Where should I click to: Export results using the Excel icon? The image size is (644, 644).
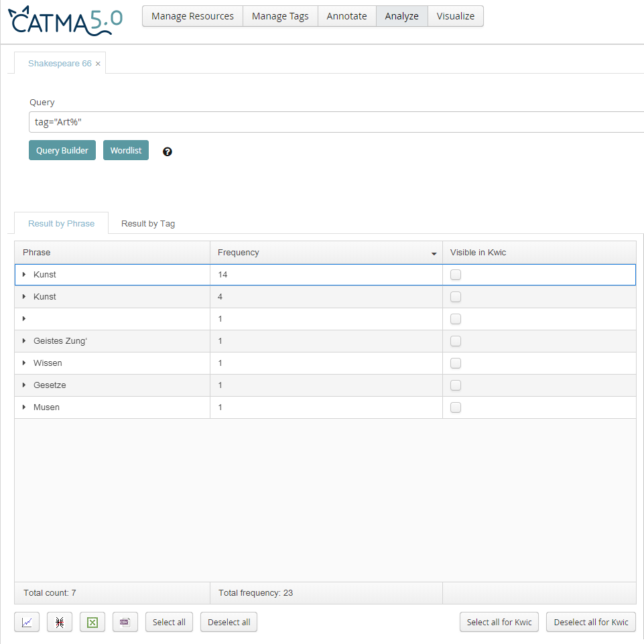(x=92, y=622)
